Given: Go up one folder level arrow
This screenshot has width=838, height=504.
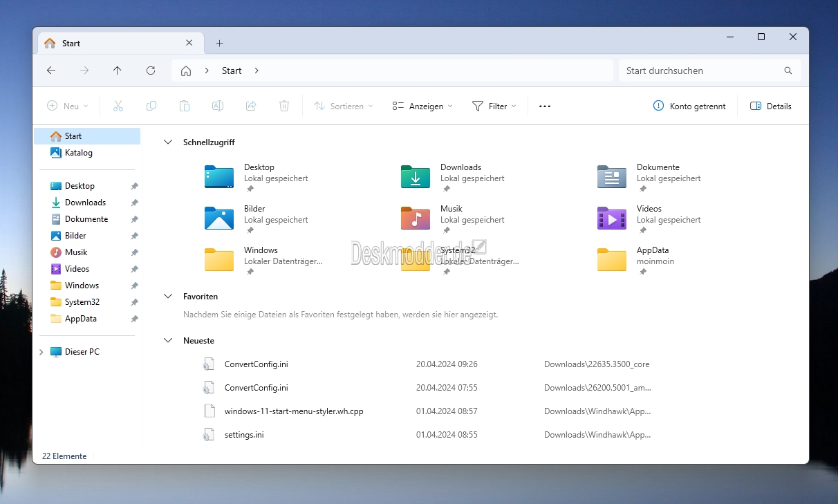Looking at the screenshot, I should point(118,71).
